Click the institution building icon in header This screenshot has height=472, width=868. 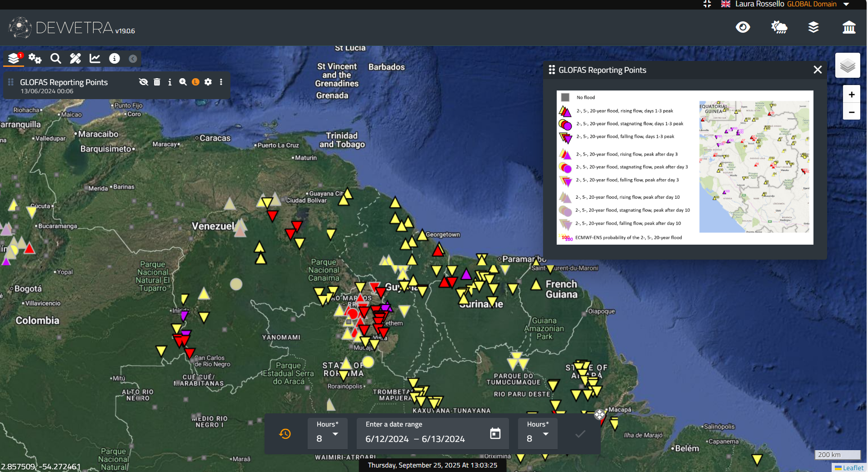click(848, 27)
